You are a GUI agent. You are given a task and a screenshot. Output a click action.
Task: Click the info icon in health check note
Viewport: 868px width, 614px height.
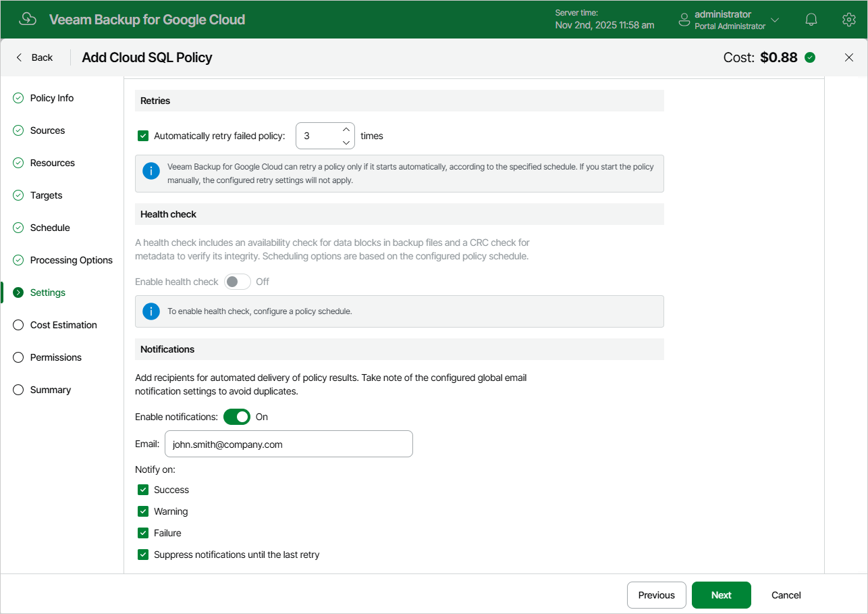point(151,311)
